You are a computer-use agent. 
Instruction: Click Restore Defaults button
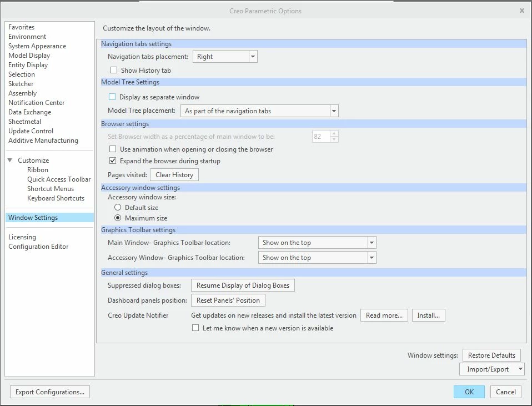(x=491, y=355)
